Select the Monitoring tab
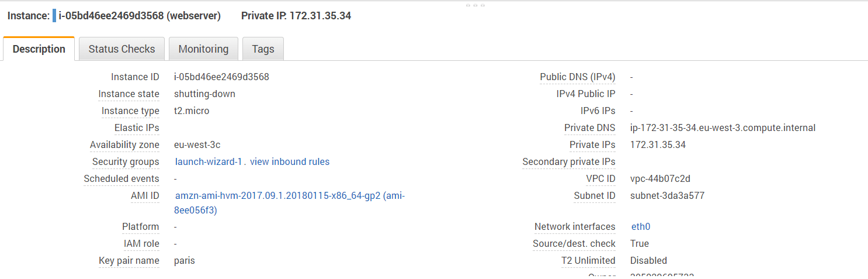 [x=203, y=49]
